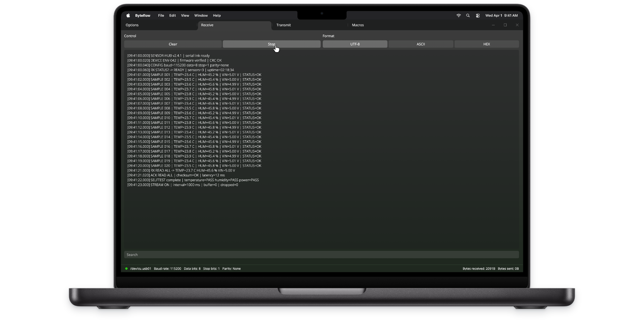Click the STREAM ON log line
The height and width of the screenshot is (320, 644).
pyautogui.click(x=182, y=185)
